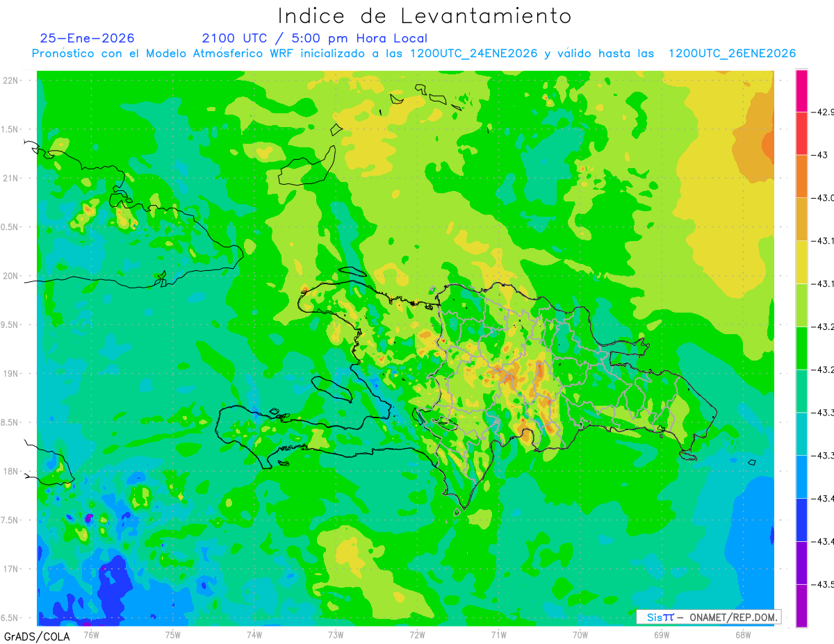This screenshot has height=644, width=834.
Task: Click the '71W' longitude label
Action: [x=498, y=634]
